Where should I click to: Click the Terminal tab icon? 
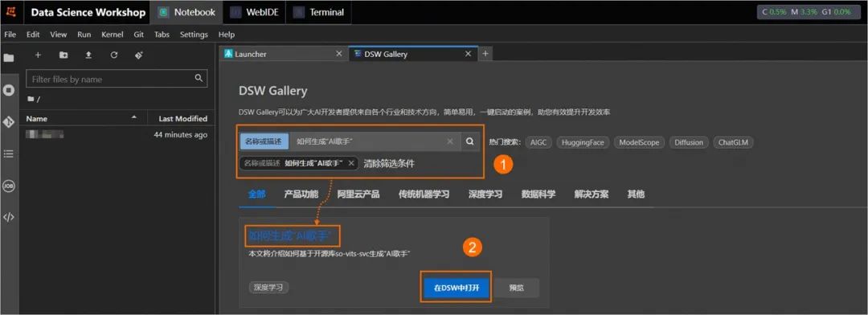[x=298, y=12]
